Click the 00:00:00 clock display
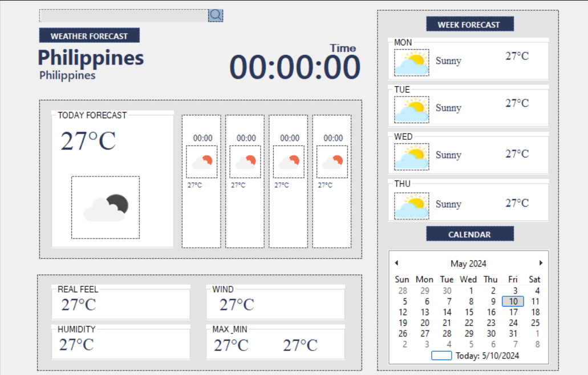The width and height of the screenshot is (588, 375). [x=295, y=67]
